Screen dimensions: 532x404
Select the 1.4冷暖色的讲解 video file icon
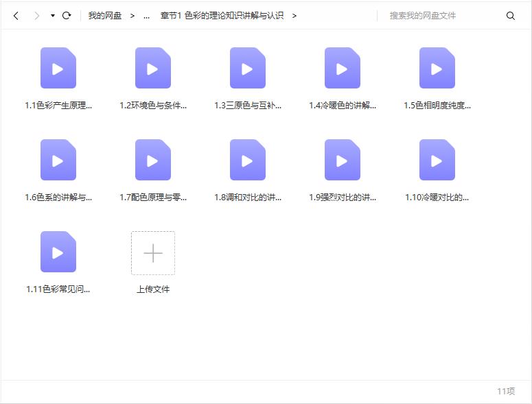coord(343,68)
